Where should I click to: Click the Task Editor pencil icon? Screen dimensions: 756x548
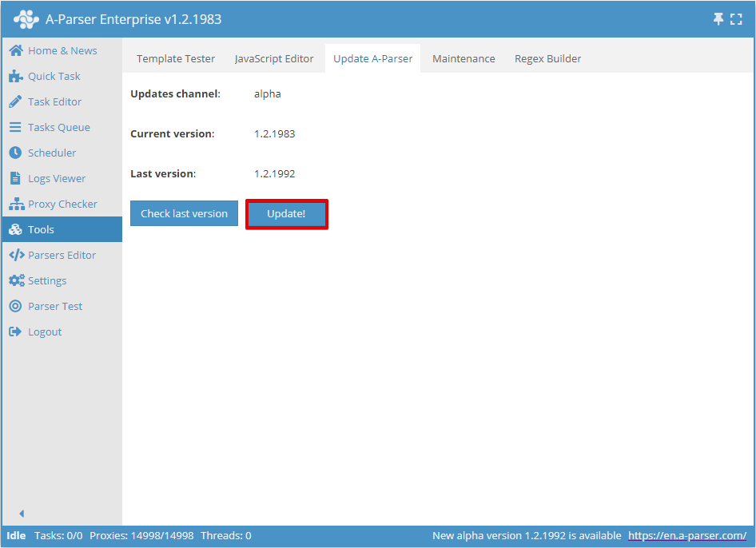16,101
